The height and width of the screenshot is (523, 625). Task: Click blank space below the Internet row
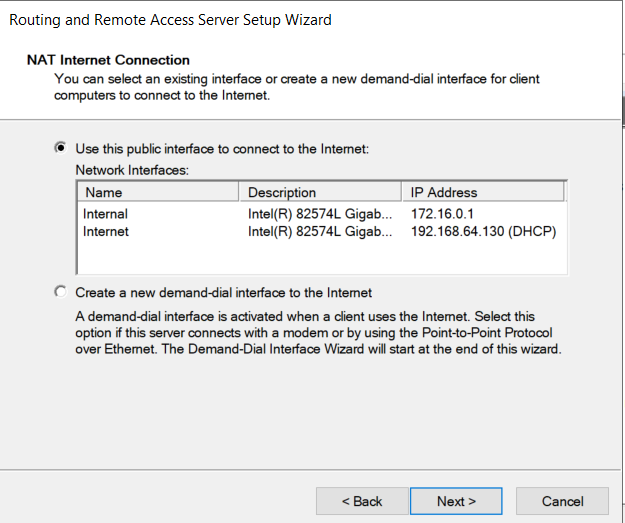tap(320, 257)
